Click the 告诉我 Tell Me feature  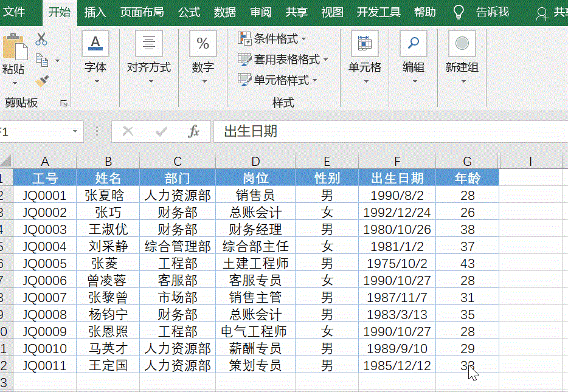tap(493, 11)
